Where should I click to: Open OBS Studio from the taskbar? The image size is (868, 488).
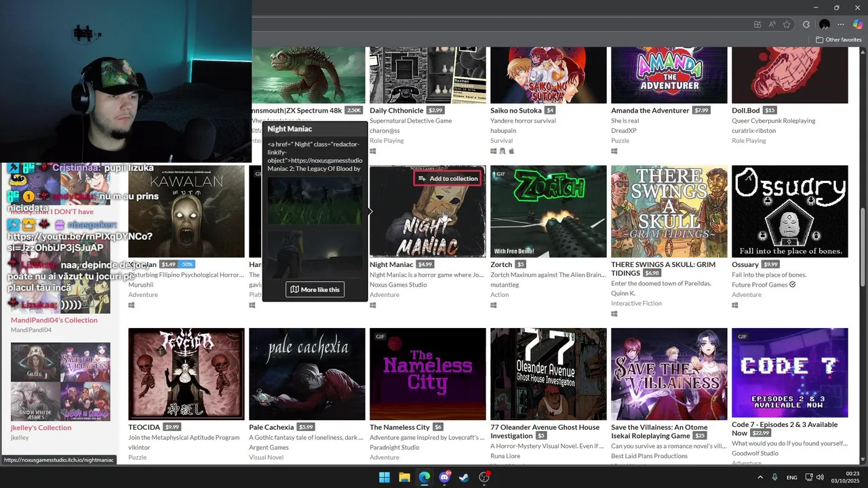point(484,477)
